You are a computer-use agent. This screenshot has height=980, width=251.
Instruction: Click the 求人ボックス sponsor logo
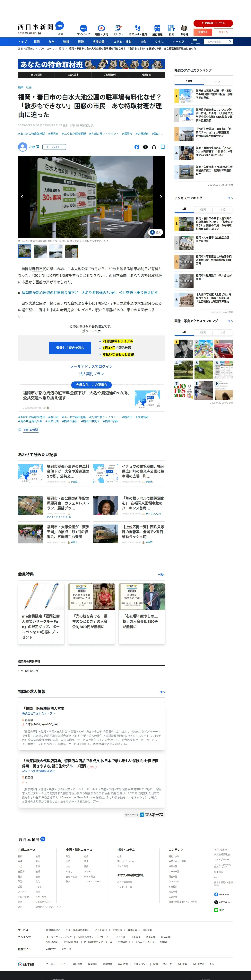point(151,814)
